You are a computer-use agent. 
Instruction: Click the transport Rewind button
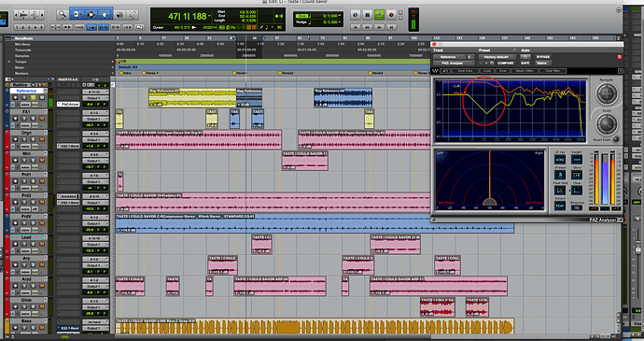368,27
